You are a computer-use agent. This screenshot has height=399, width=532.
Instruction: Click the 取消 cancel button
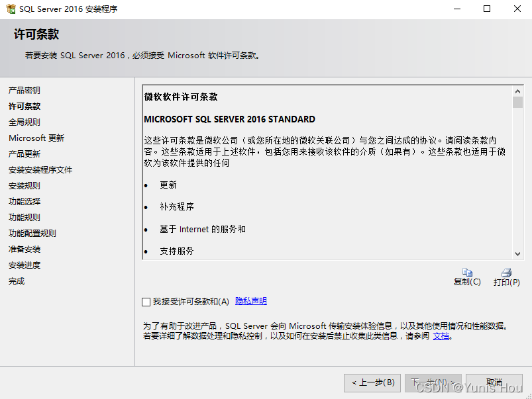494,383
